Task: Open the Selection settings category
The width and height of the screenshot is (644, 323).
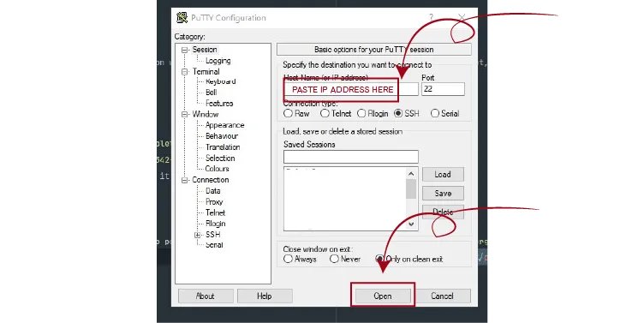Action: click(x=220, y=158)
